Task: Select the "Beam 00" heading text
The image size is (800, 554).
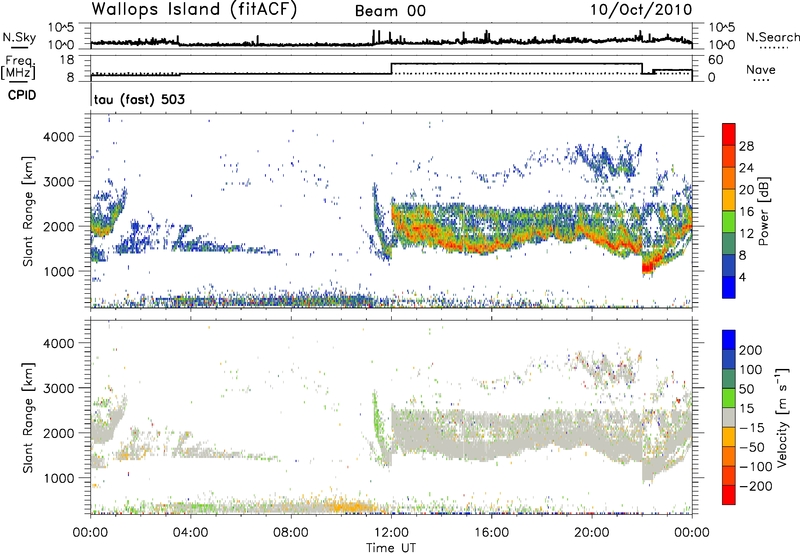Action: 390,11
